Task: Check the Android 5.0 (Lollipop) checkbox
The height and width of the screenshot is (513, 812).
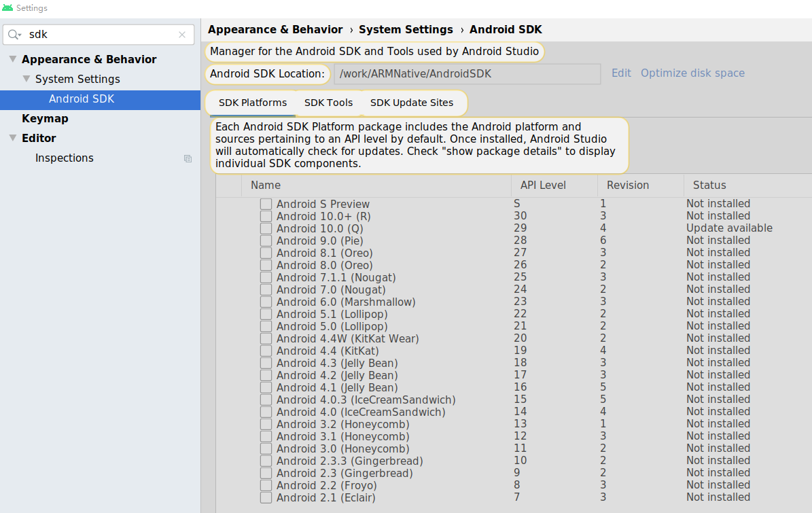Action: tap(266, 327)
